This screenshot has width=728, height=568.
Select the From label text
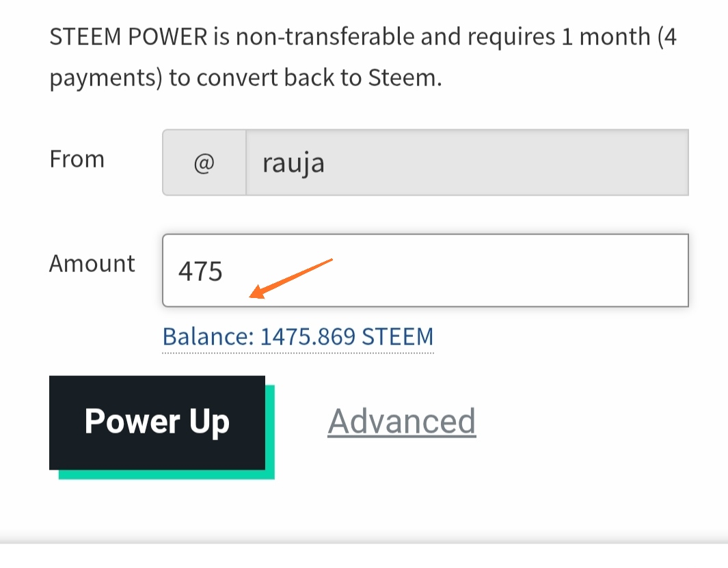pyautogui.click(x=77, y=159)
